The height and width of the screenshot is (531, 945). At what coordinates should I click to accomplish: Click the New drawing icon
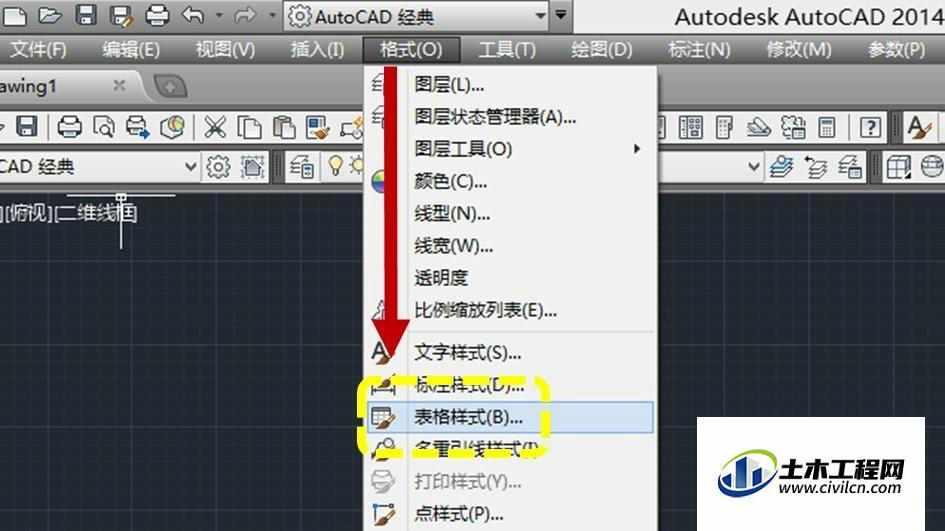[14, 16]
